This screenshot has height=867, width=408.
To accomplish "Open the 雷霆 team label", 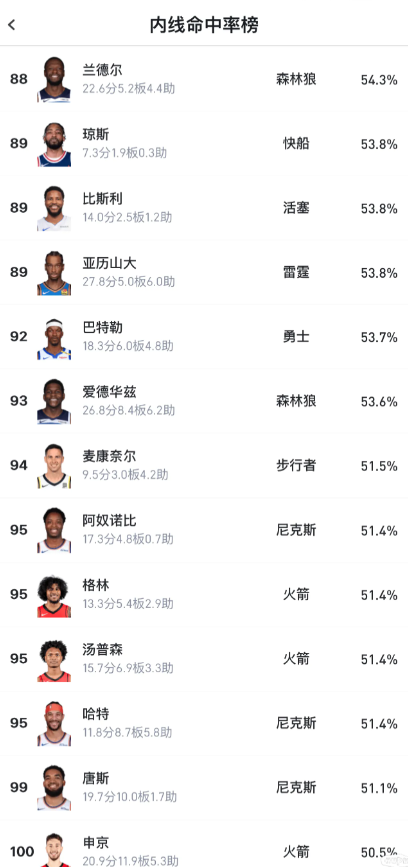I will [x=296, y=273].
